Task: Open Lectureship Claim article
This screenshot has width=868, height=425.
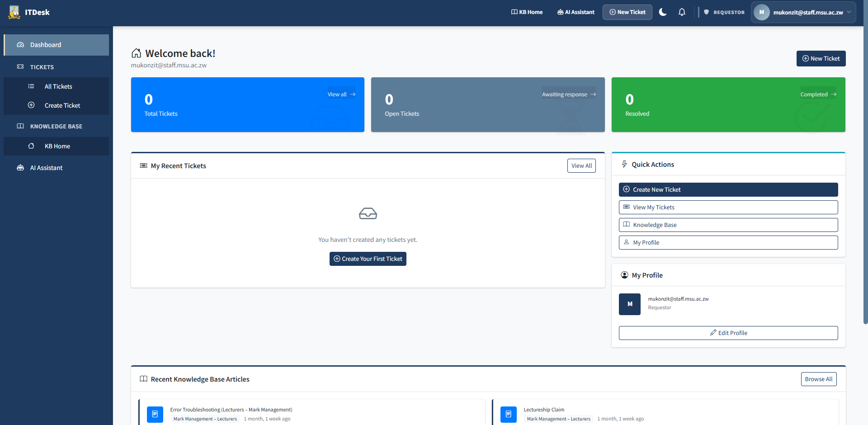Action: coord(544,410)
